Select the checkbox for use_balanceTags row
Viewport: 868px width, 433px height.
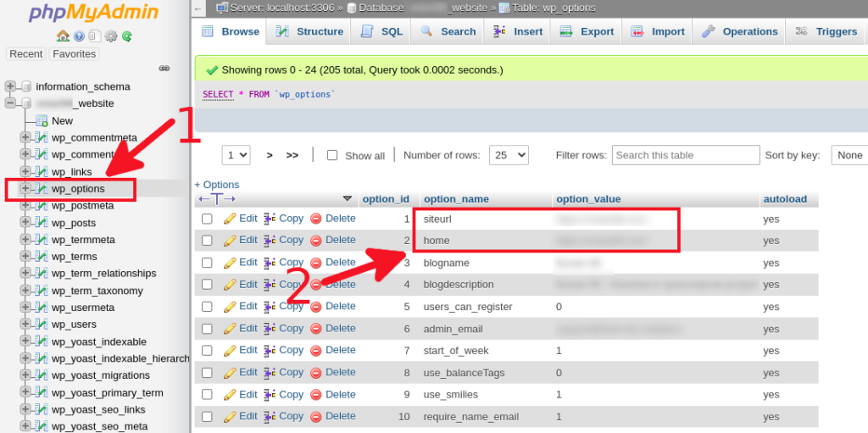point(207,373)
